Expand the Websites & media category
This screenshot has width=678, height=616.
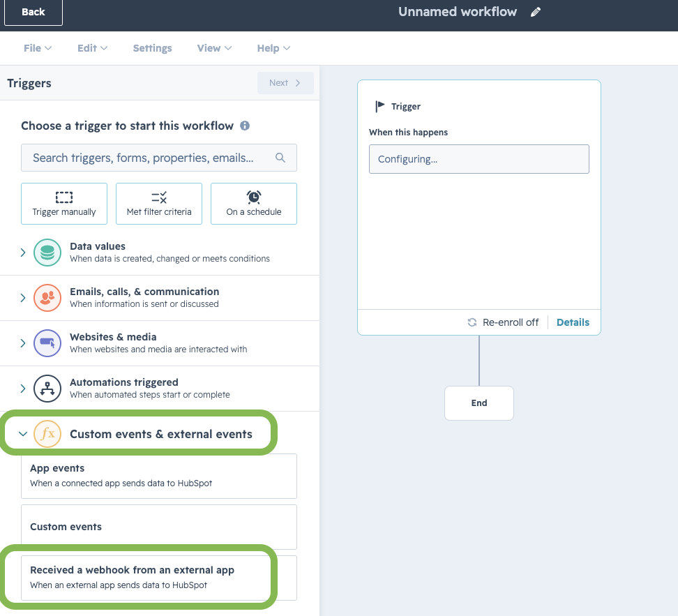click(23, 343)
